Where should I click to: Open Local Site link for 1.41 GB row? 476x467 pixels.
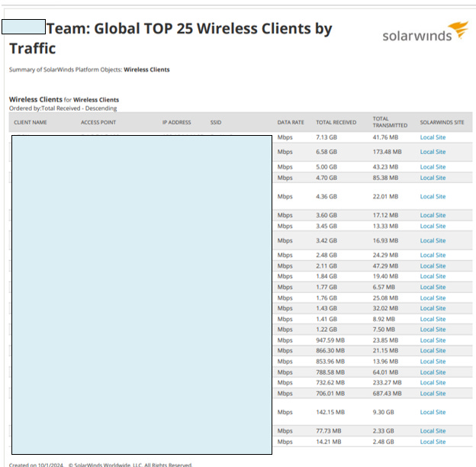[x=433, y=319]
